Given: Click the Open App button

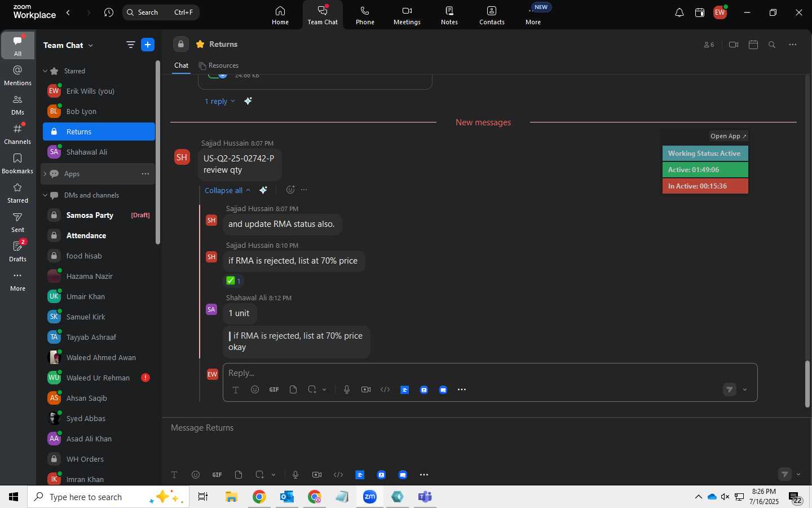Looking at the screenshot, I should point(729,136).
